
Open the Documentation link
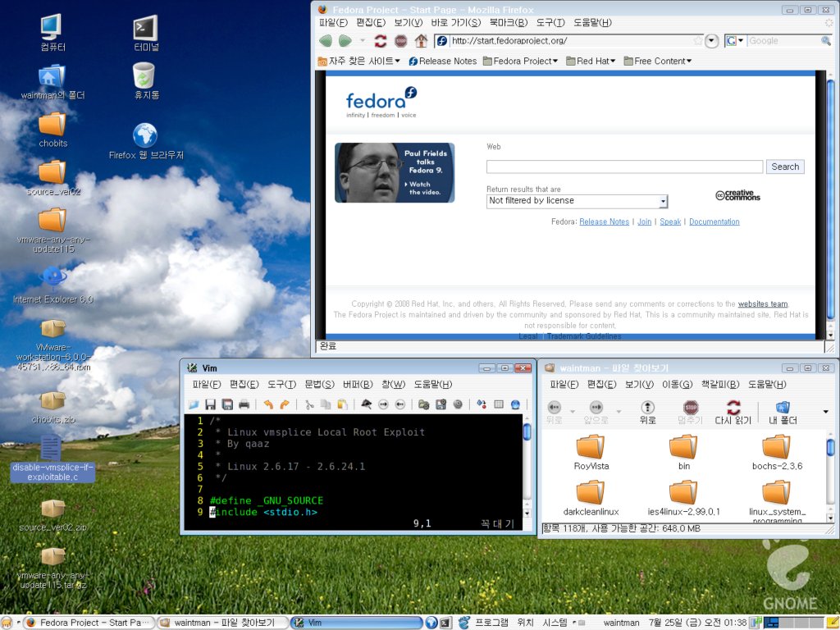tap(714, 221)
